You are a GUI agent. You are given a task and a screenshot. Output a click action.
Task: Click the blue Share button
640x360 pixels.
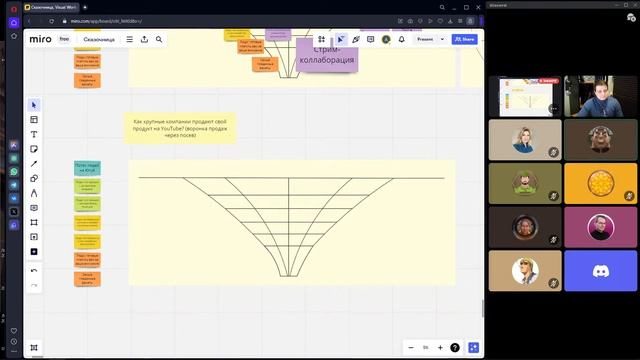[464, 39]
